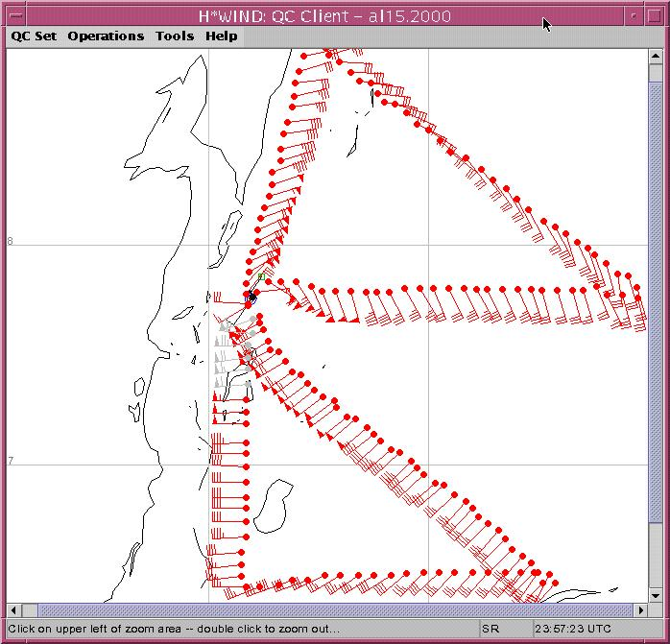
Task: Click the horizontal scrollbar right arrow
Action: tap(641, 610)
